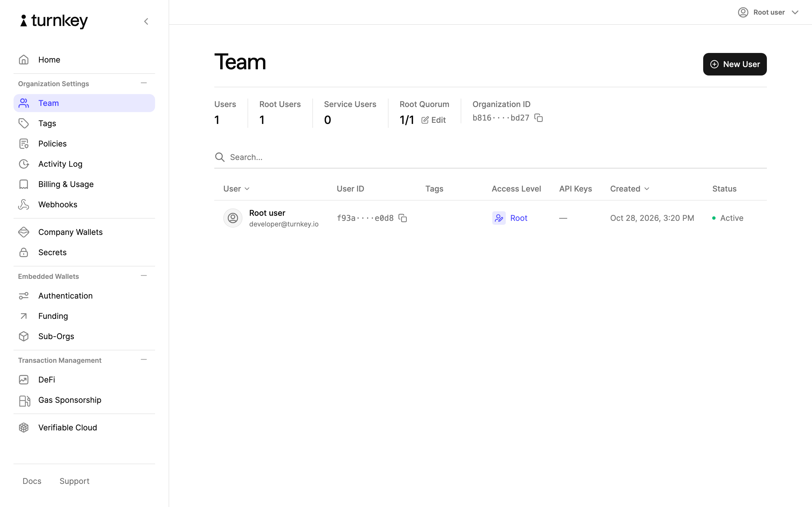The height and width of the screenshot is (507, 812).
Task: Open Gas Sponsorship pump icon
Action: pos(25,400)
